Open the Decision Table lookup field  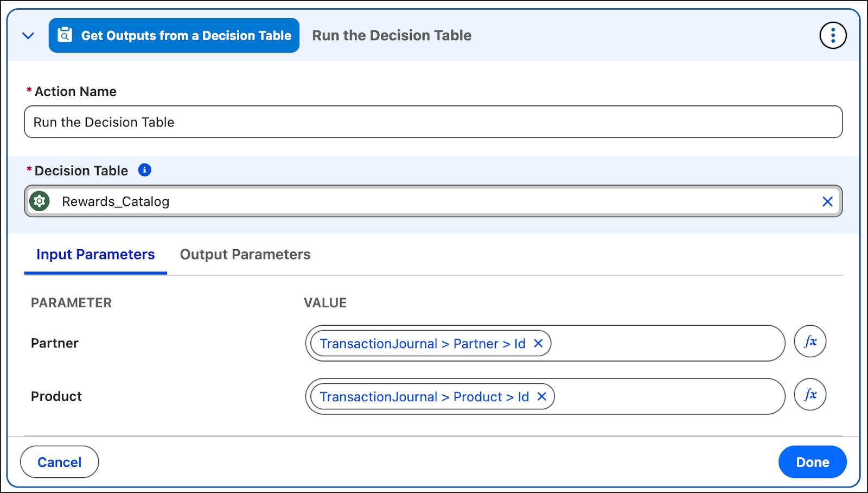click(x=433, y=201)
